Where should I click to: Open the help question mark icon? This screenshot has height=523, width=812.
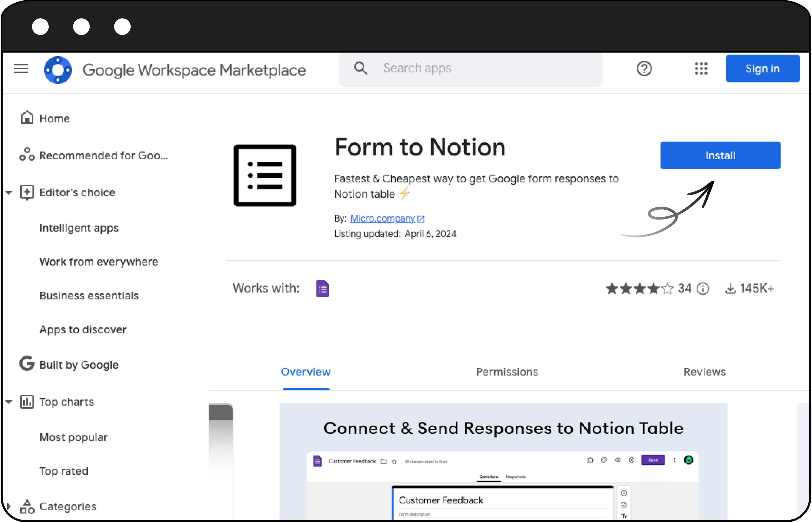point(644,69)
